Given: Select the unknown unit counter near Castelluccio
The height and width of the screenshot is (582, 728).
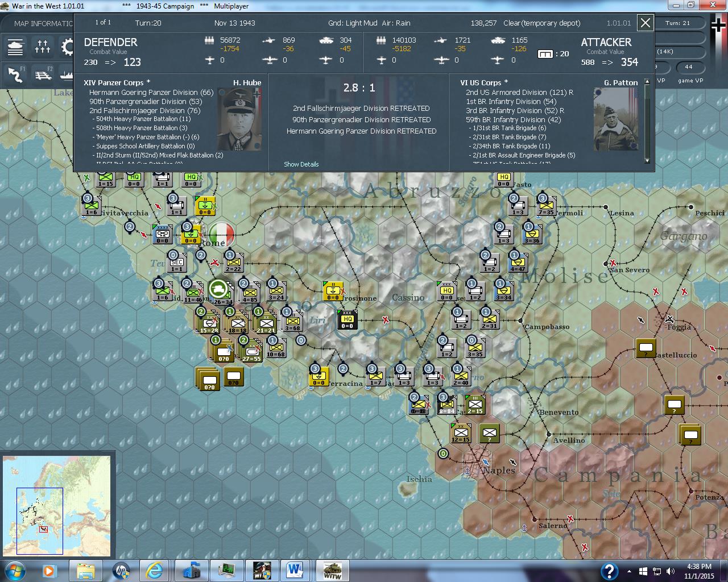Looking at the screenshot, I should [x=646, y=348].
